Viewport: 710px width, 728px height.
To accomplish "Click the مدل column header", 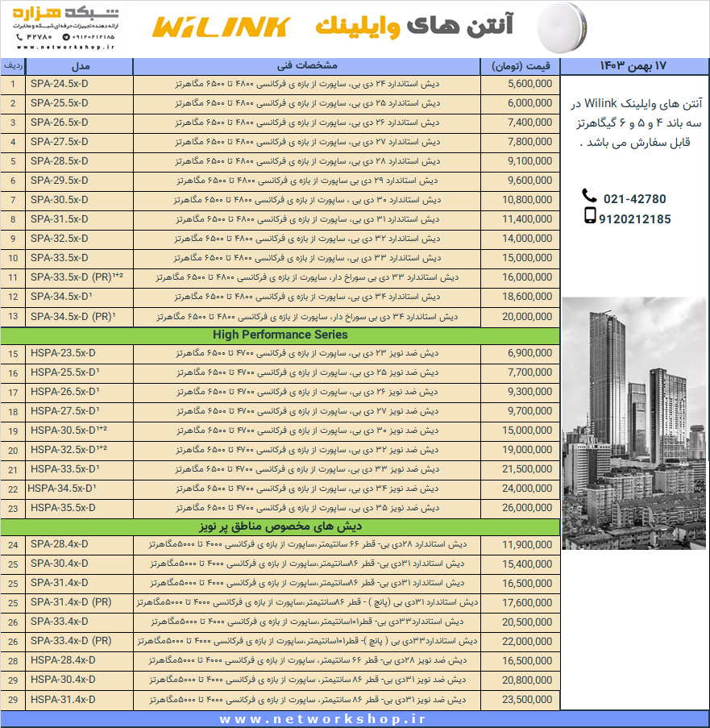I will [79, 66].
